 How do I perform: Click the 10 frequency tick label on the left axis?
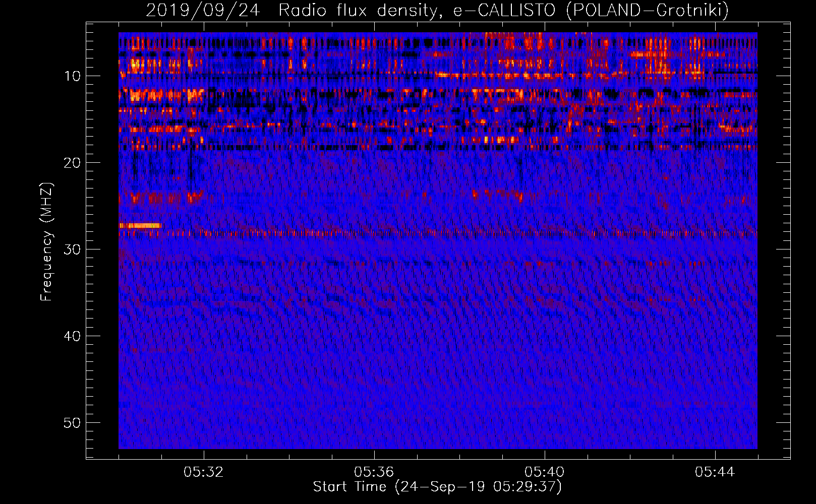[72, 76]
